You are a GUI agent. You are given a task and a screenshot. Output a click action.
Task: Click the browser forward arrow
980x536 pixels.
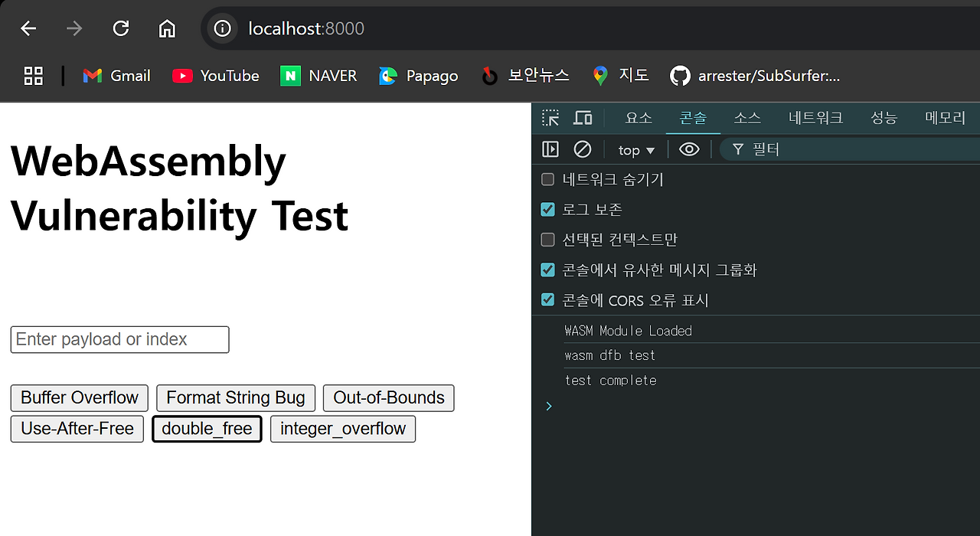74,29
